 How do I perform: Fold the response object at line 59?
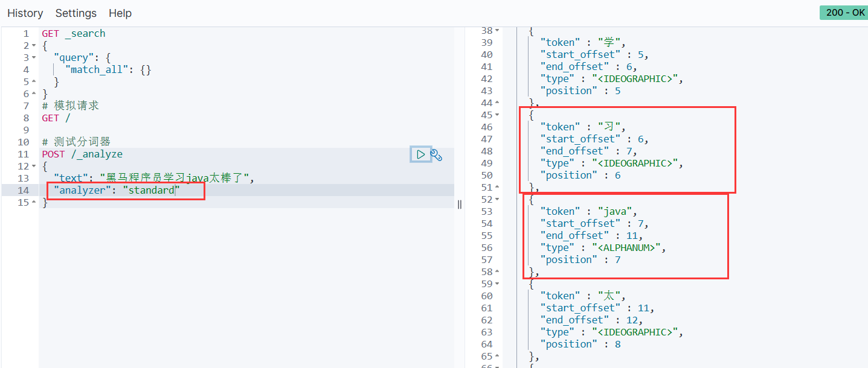tap(497, 284)
